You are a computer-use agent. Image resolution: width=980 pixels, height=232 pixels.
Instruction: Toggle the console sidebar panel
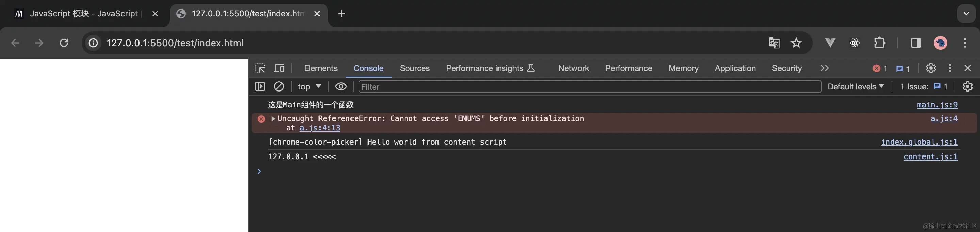tap(260, 87)
